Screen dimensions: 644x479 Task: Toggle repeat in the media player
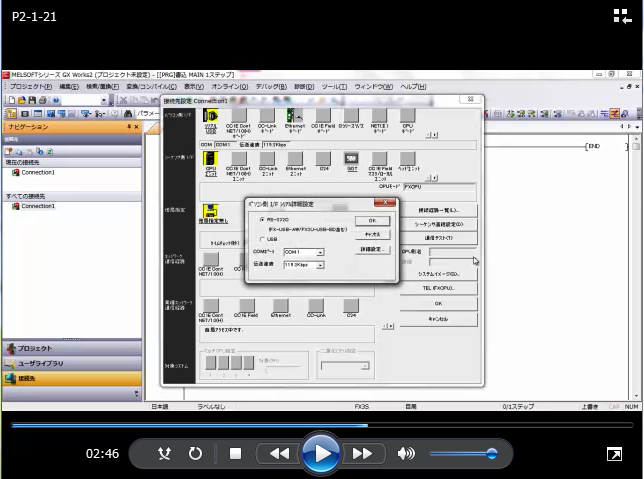[x=196, y=454]
